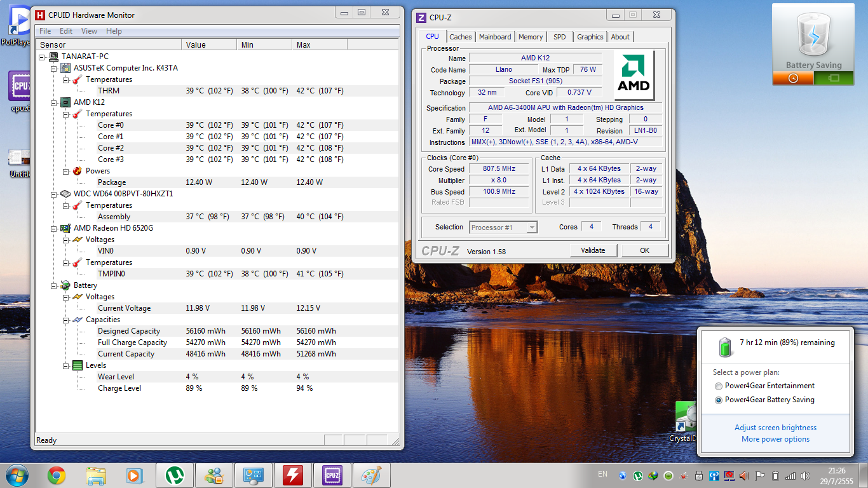Switch to the Mainboard tab in CPU-Z
Screen dimensions: 868x488
495,37
